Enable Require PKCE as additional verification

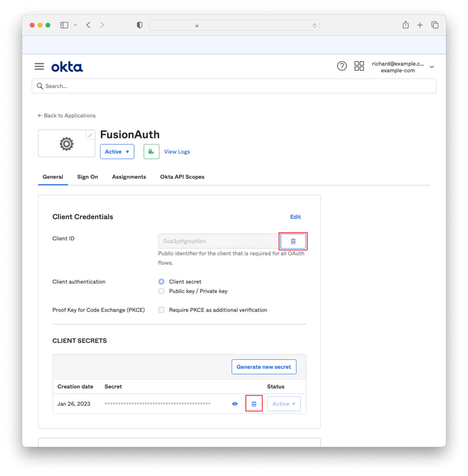pos(161,310)
